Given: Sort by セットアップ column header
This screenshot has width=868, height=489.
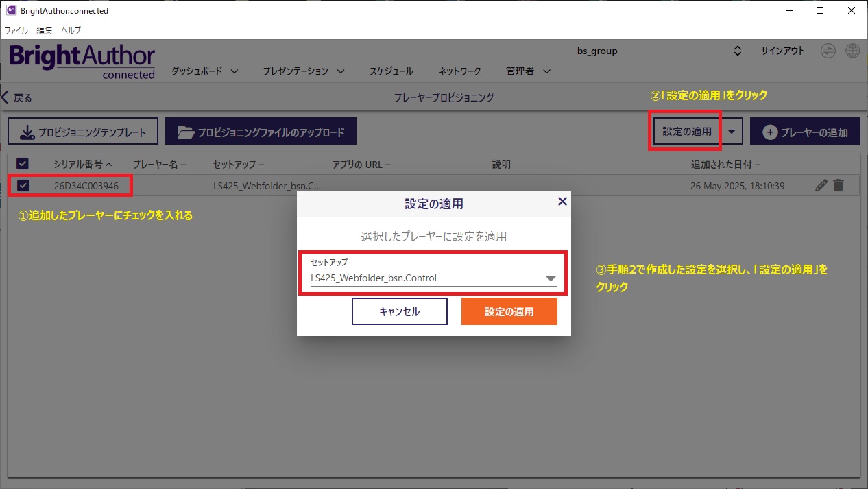Looking at the screenshot, I should (x=239, y=165).
